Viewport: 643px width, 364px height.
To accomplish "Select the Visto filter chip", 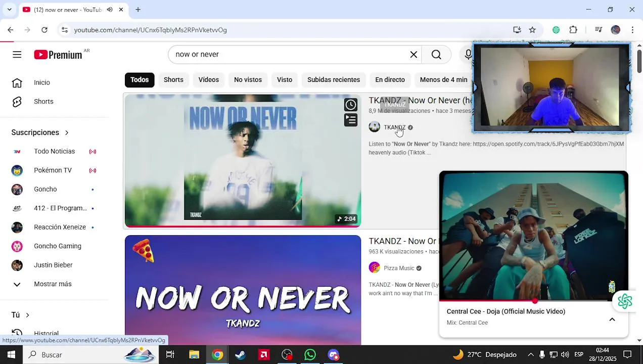I will (x=285, y=80).
